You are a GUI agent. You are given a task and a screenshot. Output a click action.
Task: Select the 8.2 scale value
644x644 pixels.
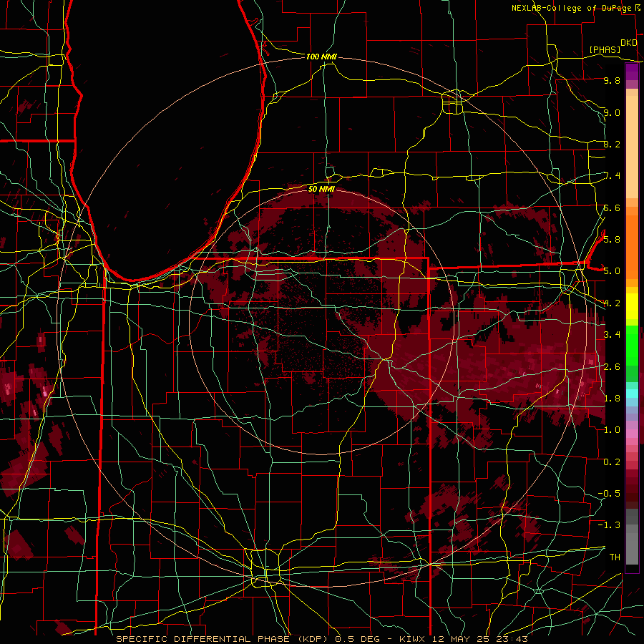click(612, 144)
